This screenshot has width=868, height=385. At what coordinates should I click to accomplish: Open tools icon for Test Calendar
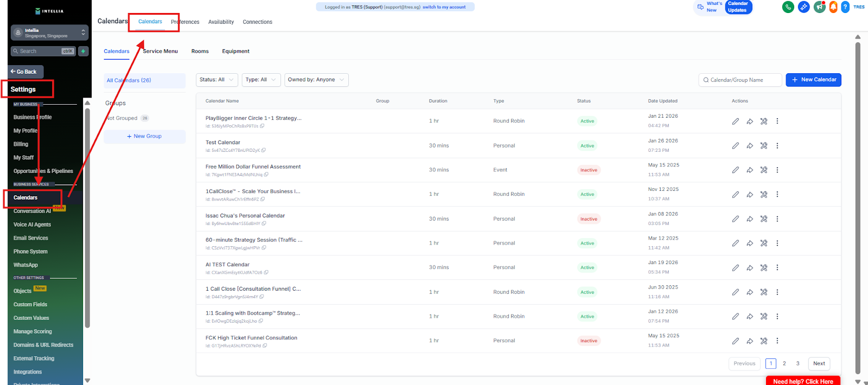pos(763,145)
